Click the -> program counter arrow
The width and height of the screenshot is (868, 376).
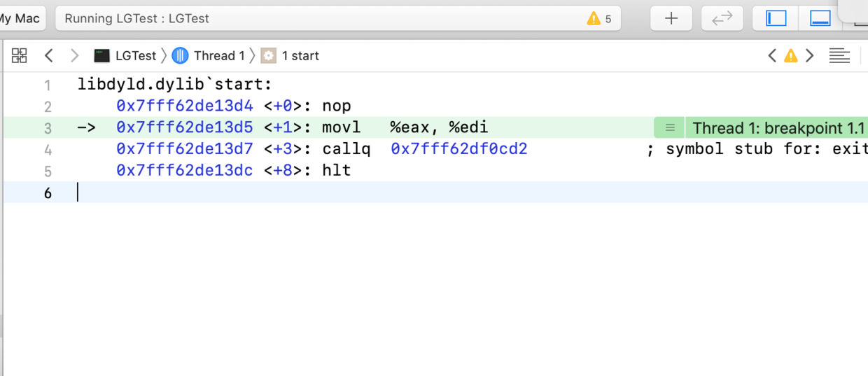tap(86, 127)
